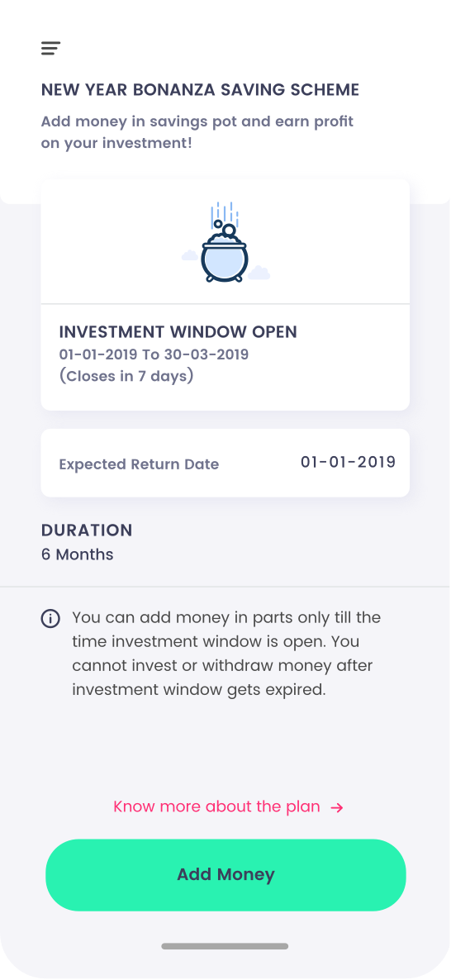Screen dimensions: 451x980
Task: Tap the Duration heading
Action: pos(87,530)
